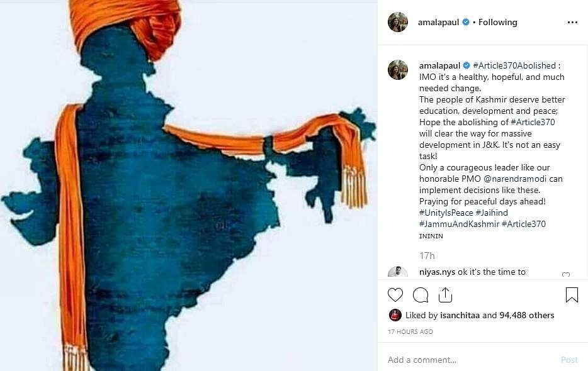
Task: Open niyas.nys commenter avatar
Action: pos(397,272)
